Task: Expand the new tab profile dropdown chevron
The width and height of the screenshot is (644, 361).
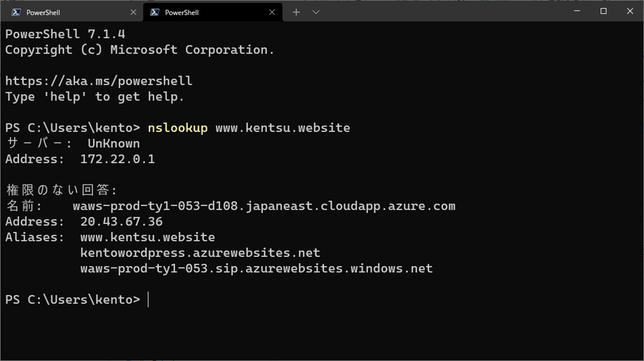Action: click(316, 12)
